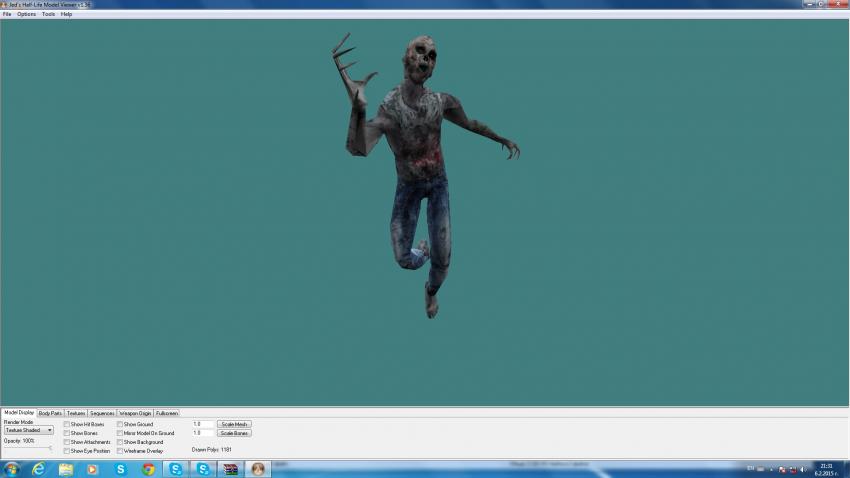Switch to the Model Display tab
Viewport: 850px width, 478px height.
pyautogui.click(x=19, y=412)
